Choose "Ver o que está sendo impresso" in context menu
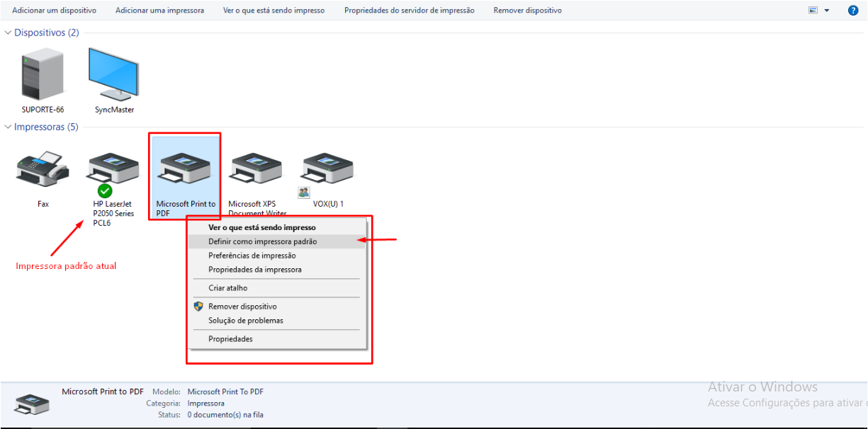The width and height of the screenshot is (868, 429). point(261,228)
